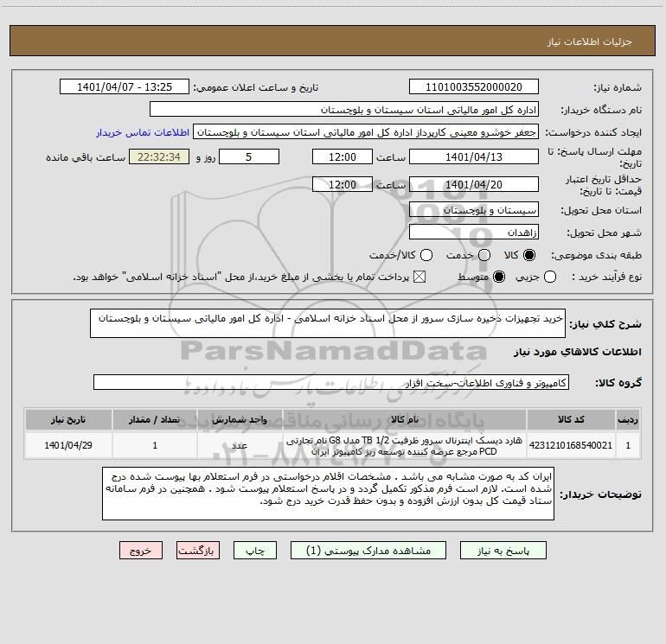Select the متوسط purchase type radio
Viewport: 666px width, 644px height.
[x=499, y=277]
